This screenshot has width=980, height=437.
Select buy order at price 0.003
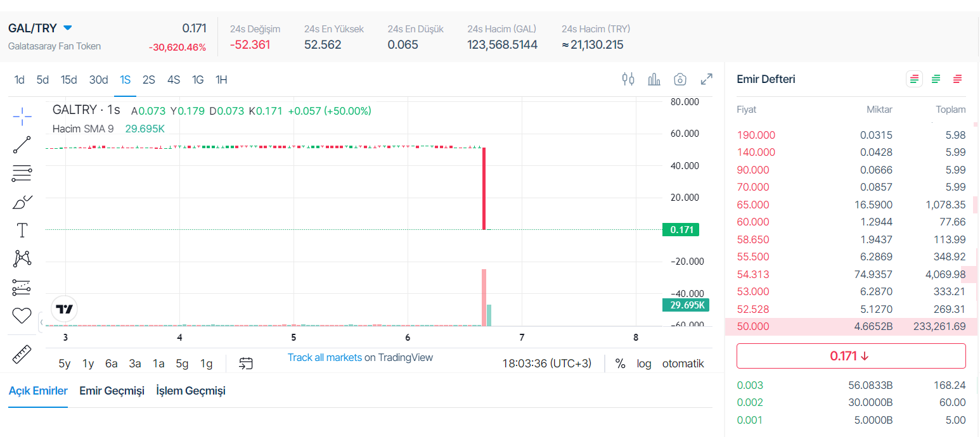[851, 385]
